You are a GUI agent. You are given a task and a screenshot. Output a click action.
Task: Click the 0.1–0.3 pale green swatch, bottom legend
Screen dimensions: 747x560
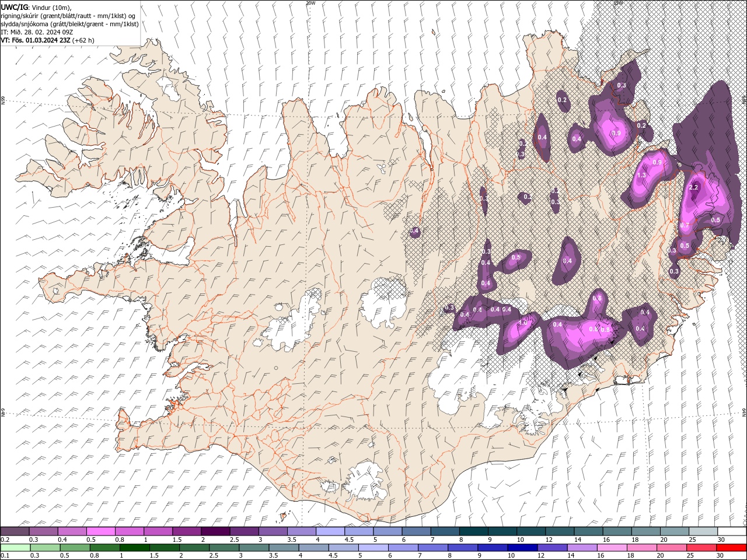pyautogui.click(x=15, y=548)
